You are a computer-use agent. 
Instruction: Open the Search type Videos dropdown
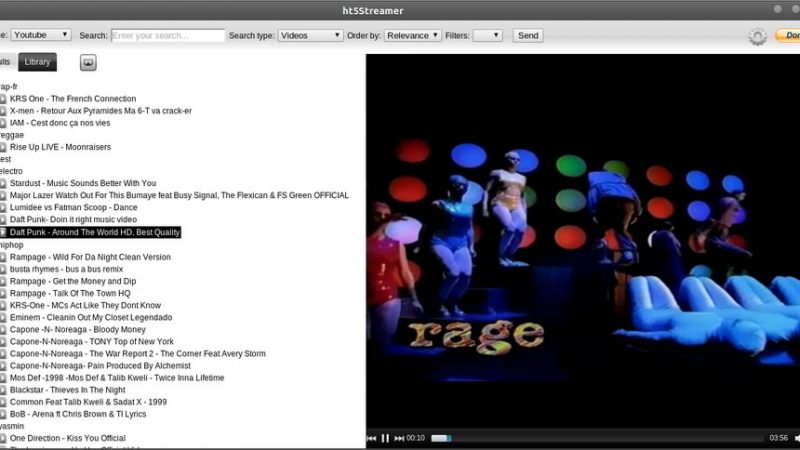(x=310, y=35)
